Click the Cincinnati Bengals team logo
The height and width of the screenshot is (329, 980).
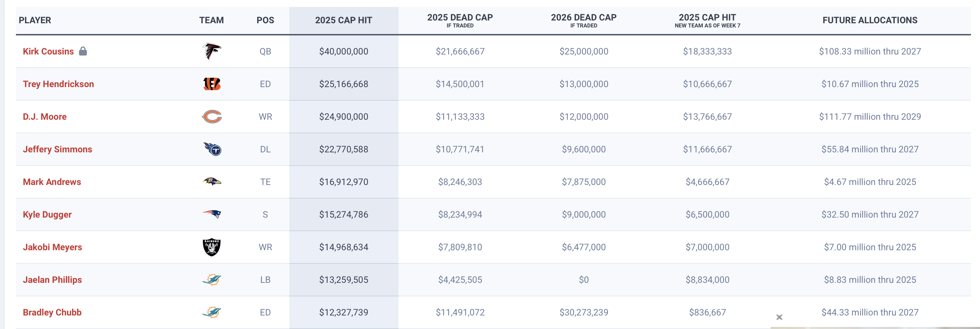pyautogui.click(x=211, y=84)
